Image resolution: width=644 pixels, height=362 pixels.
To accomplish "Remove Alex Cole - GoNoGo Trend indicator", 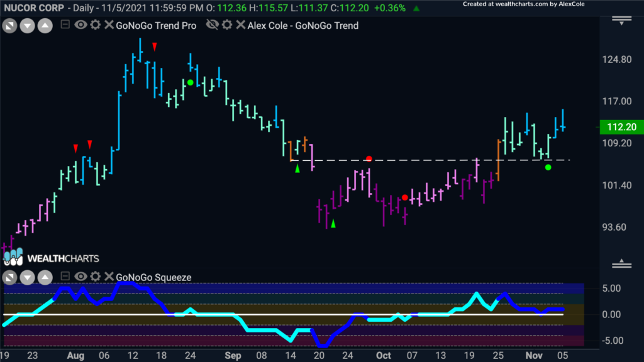I will click(241, 26).
